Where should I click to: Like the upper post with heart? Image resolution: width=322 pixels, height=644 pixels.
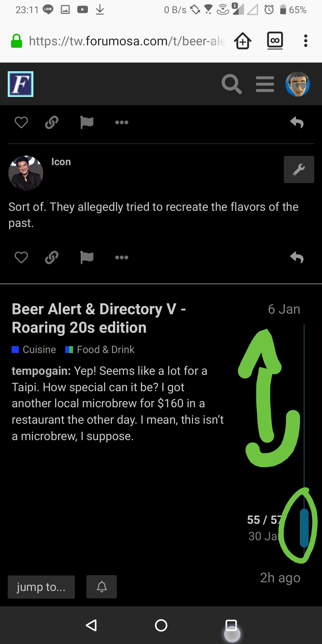21,122
